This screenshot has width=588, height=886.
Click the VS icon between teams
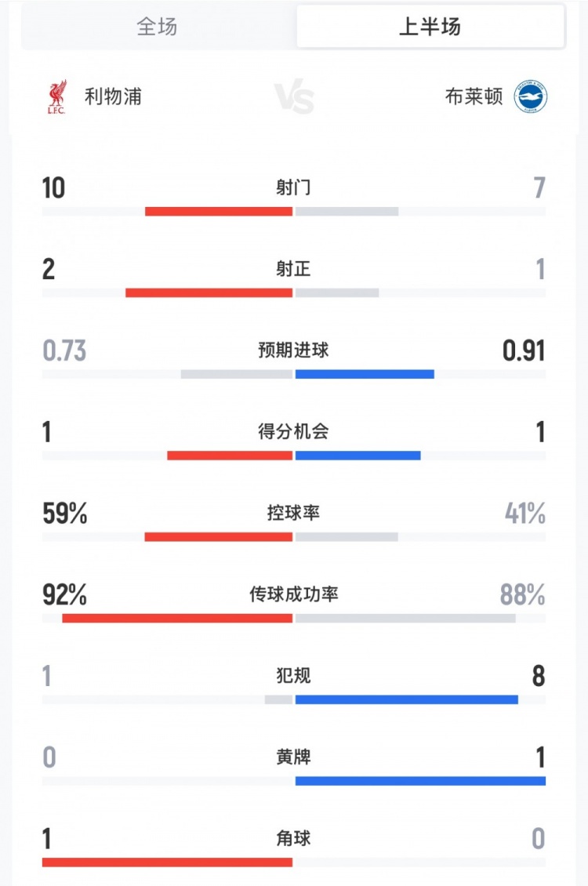click(x=294, y=99)
